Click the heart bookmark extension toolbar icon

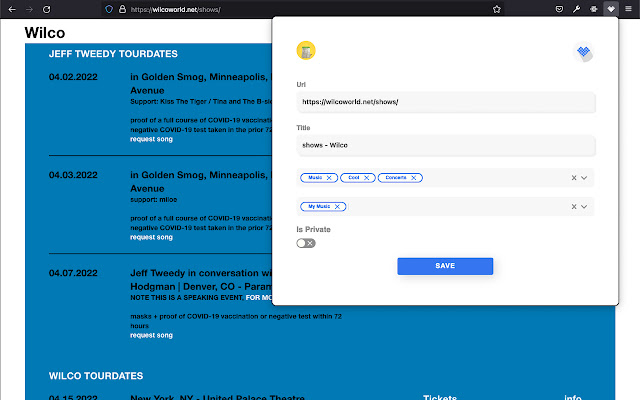pyautogui.click(x=611, y=9)
